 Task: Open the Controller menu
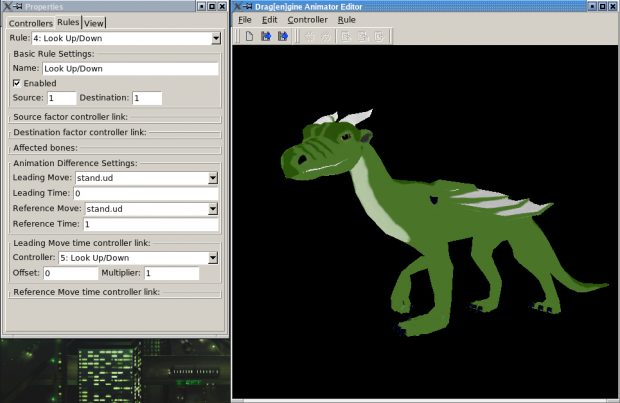308,20
